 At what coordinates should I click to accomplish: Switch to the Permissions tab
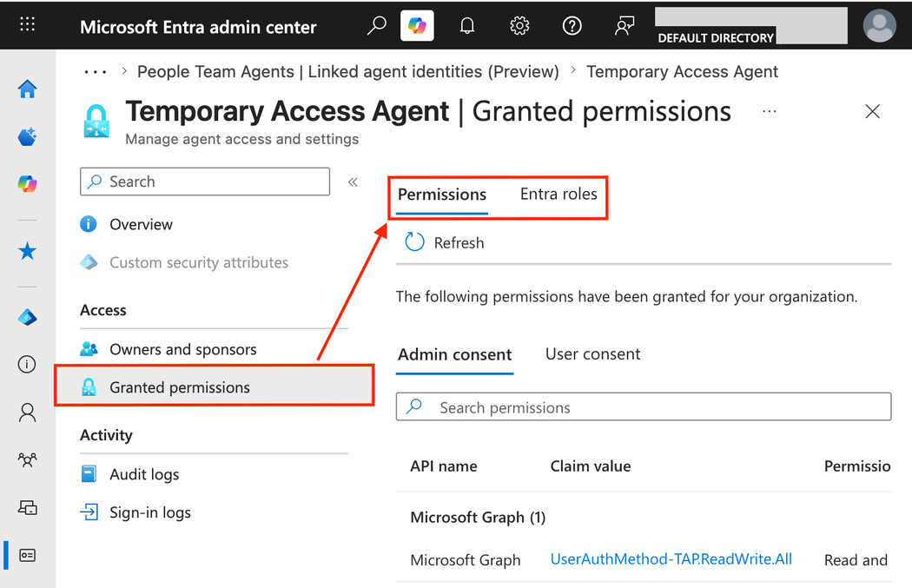point(441,195)
